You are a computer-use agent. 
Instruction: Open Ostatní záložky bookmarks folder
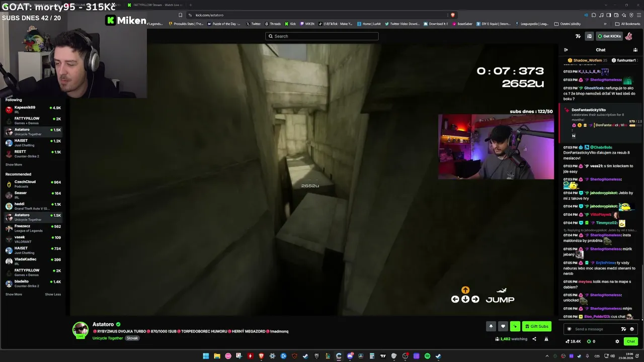[x=568, y=24]
